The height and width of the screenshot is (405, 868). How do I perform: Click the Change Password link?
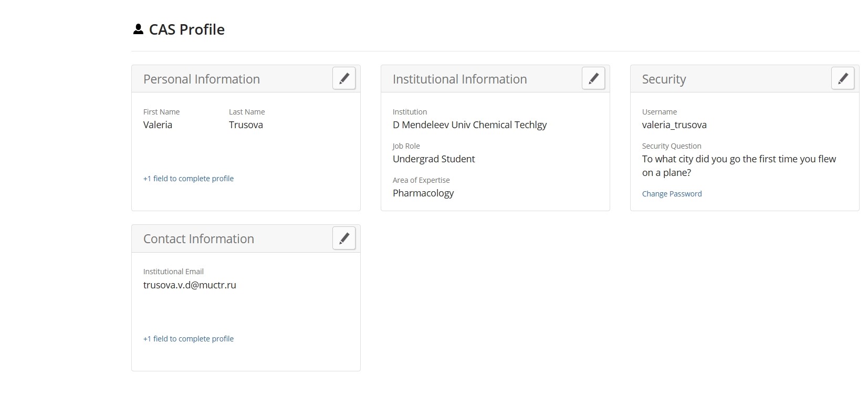pos(672,194)
